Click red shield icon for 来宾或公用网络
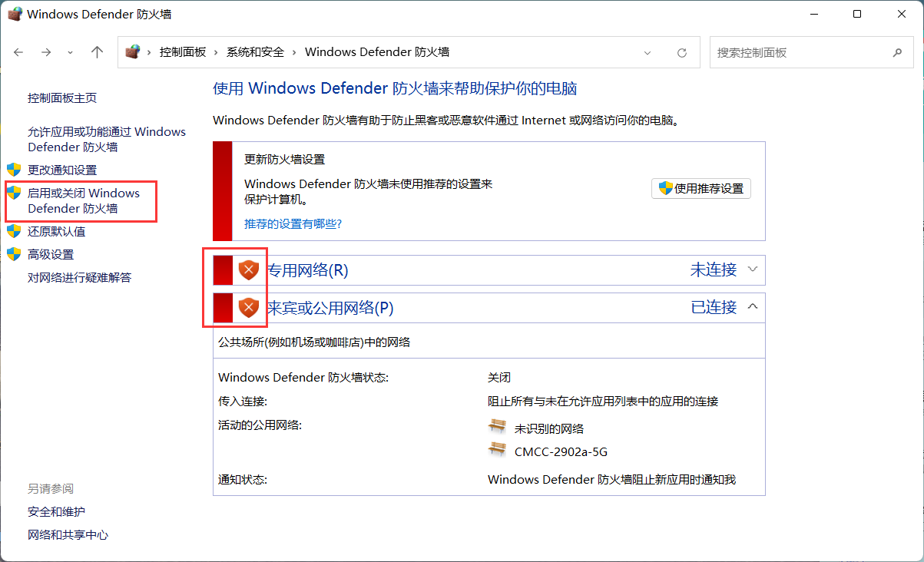The height and width of the screenshot is (562, 924). pyautogui.click(x=249, y=308)
